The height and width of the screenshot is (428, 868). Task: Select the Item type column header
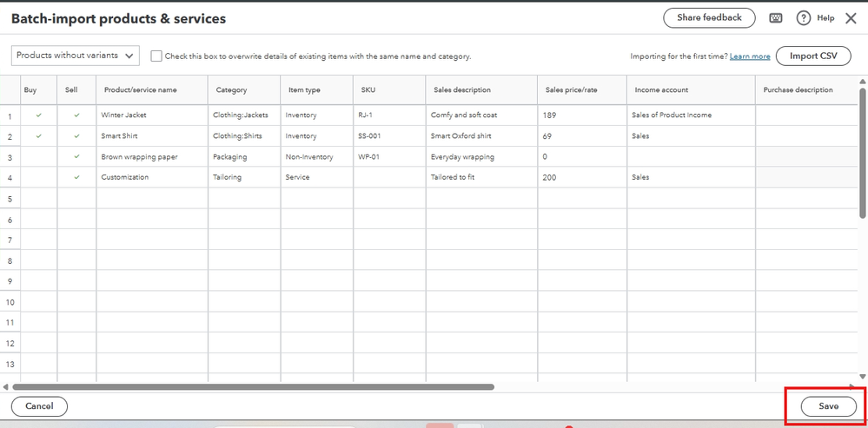[316, 89]
